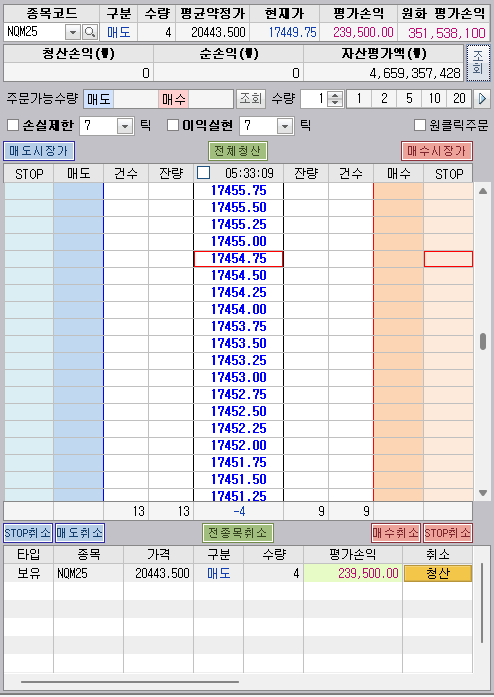Click the 매수취소 cancel buy button
The width and height of the screenshot is (494, 697).
pos(396,533)
